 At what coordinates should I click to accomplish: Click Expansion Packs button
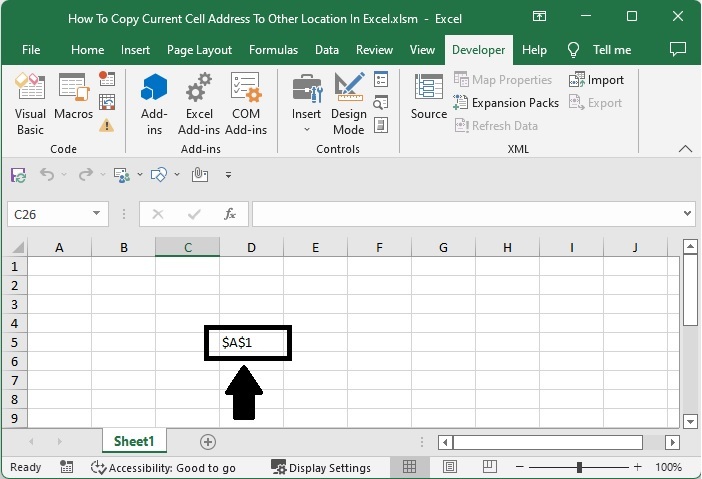pos(507,103)
